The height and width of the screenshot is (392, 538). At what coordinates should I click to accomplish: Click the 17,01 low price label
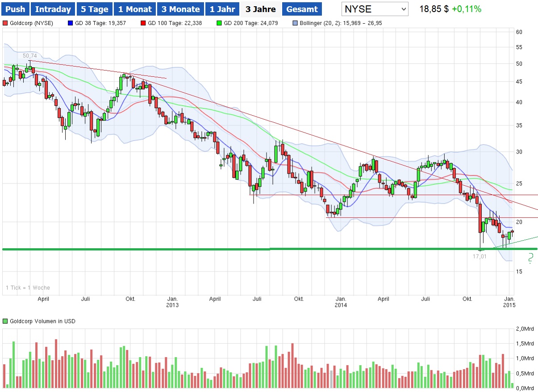[480, 256]
